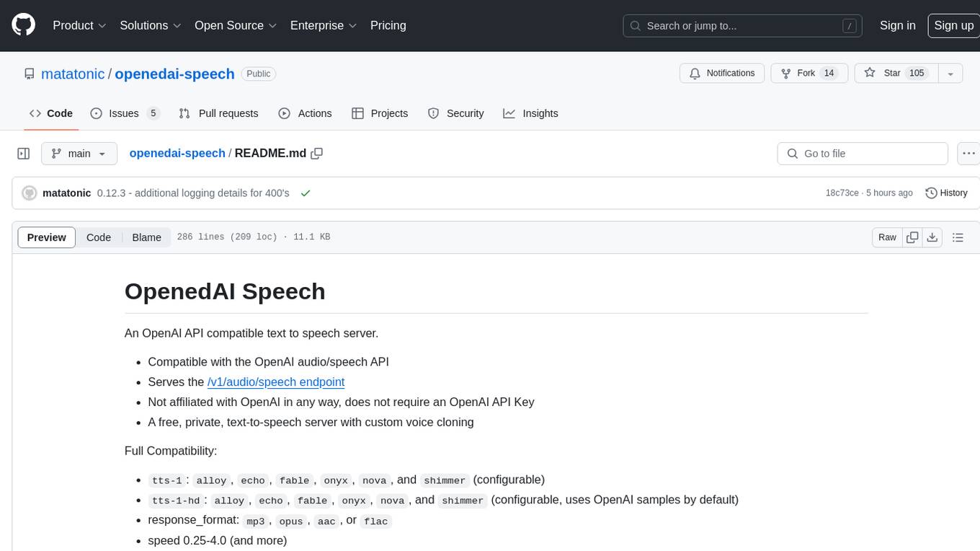Open the document outline list
980x551 pixels.
[958, 237]
